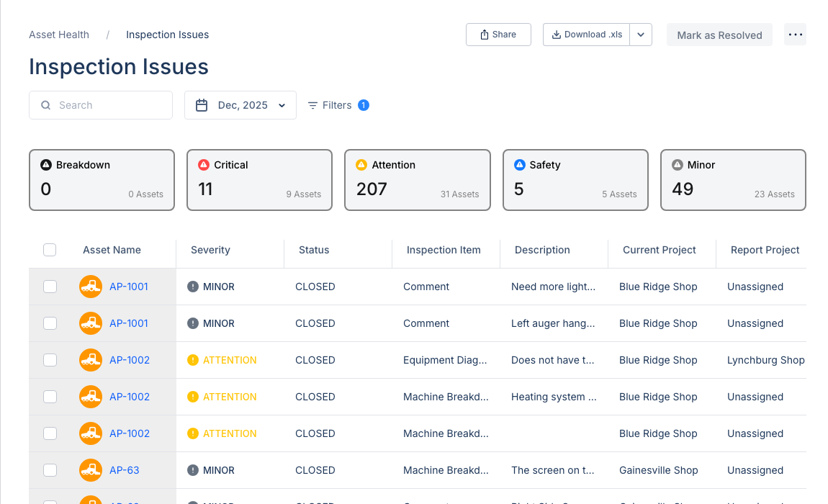This screenshot has width=828, height=504.
Task: Click the Inspection Item column header
Action: coord(444,250)
